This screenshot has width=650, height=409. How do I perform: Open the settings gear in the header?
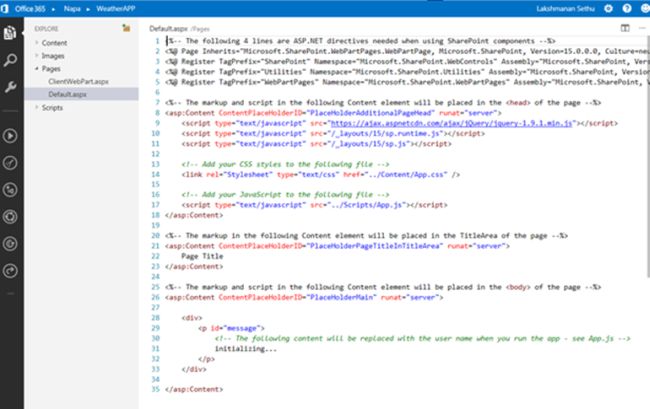click(608, 8)
